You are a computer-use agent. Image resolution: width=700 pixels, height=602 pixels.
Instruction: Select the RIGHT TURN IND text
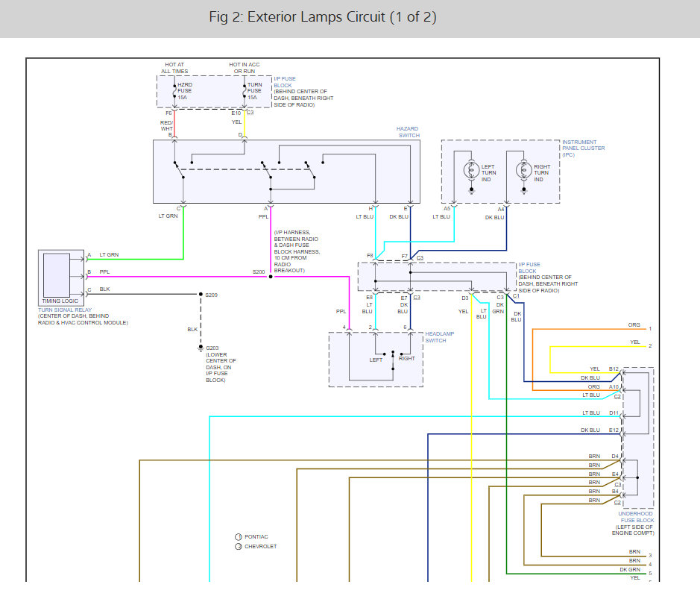coord(542,173)
